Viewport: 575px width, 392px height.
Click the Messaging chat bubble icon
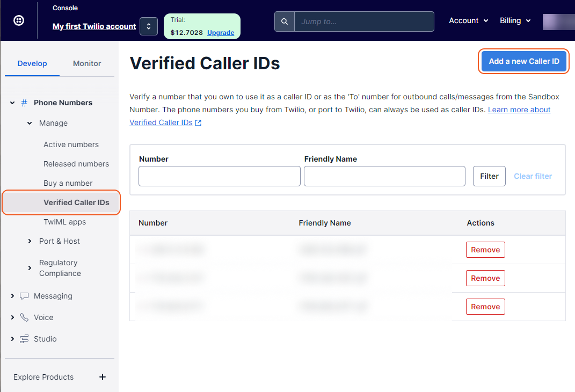24,296
